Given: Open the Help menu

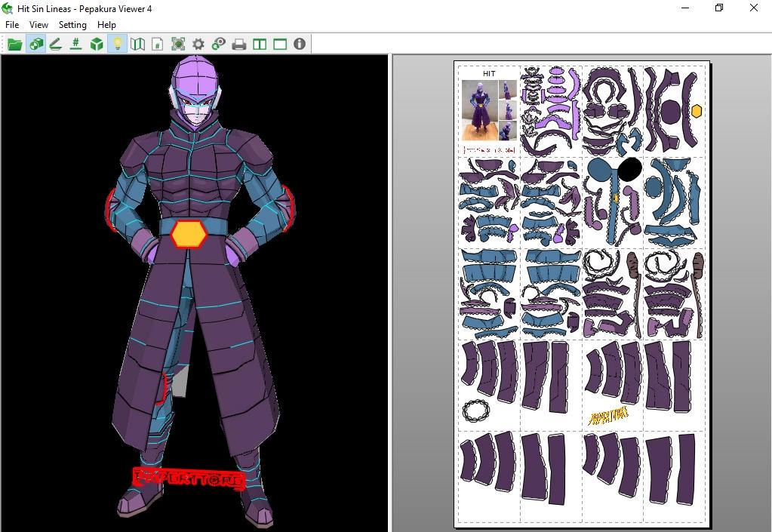Looking at the screenshot, I should coord(106,25).
